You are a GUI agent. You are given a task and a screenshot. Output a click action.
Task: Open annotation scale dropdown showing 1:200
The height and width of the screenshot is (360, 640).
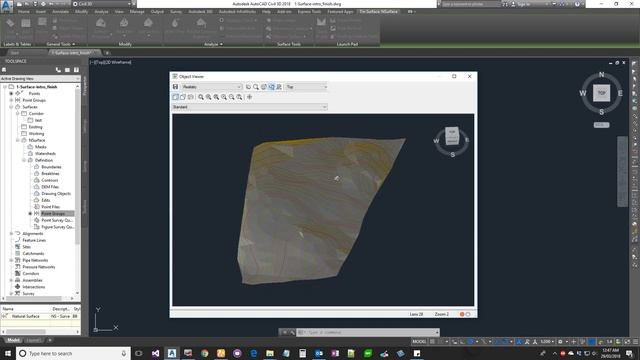(x=547, y=342)
